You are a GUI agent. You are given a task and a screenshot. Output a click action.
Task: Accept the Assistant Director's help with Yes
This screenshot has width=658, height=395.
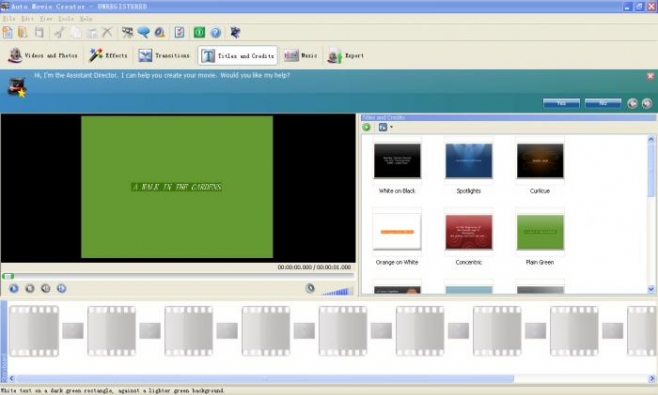(x=561, y=103)
